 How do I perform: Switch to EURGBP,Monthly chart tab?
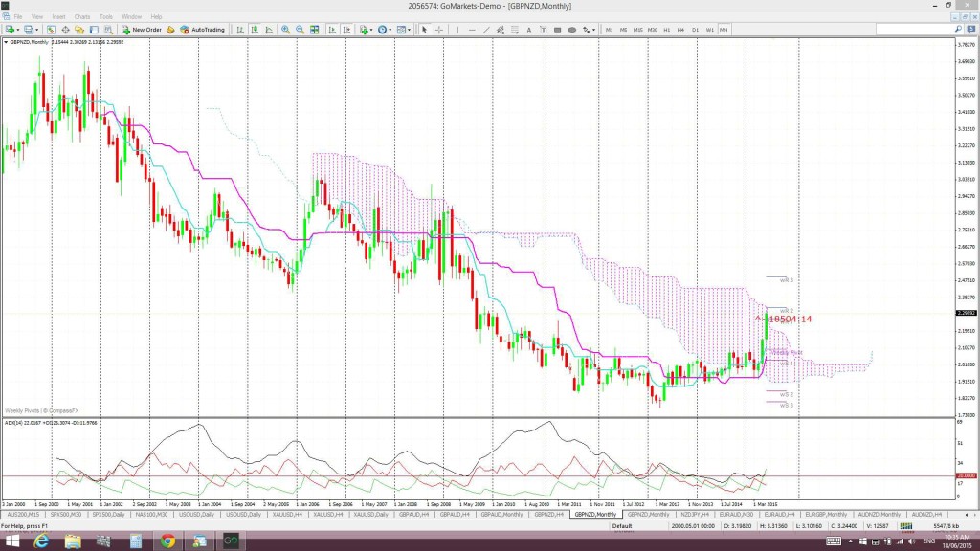click(826, 514)
